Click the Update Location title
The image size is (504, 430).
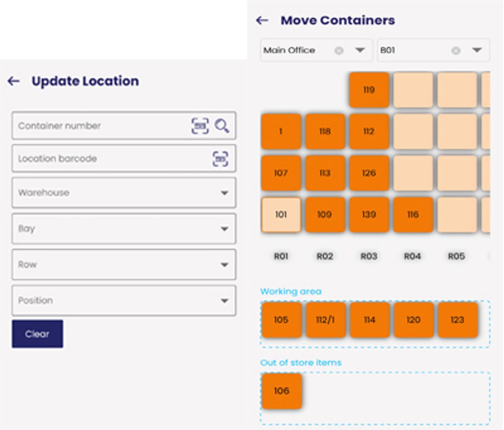(x=85, y=81)
